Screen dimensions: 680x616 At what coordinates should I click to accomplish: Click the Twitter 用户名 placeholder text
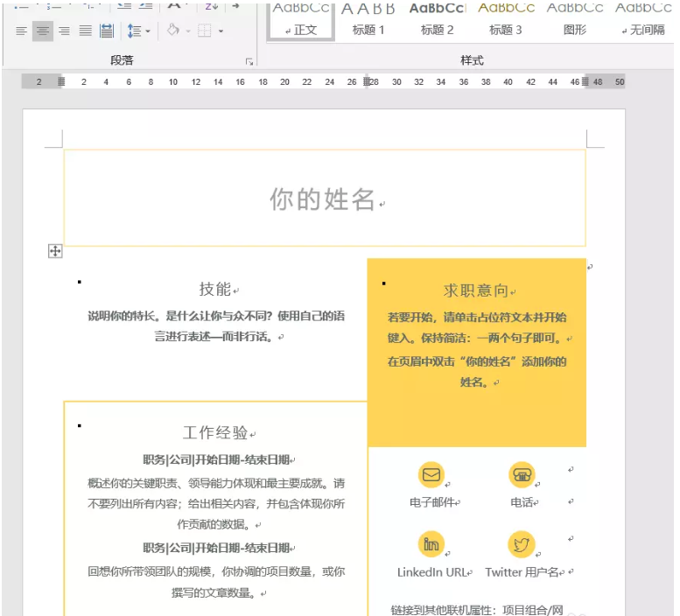point(522,572)
